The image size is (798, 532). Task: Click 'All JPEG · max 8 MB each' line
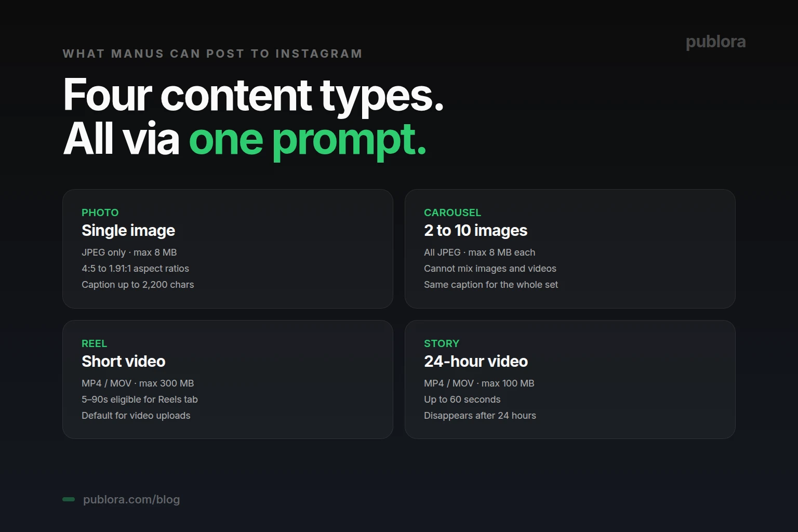point(480,252)
